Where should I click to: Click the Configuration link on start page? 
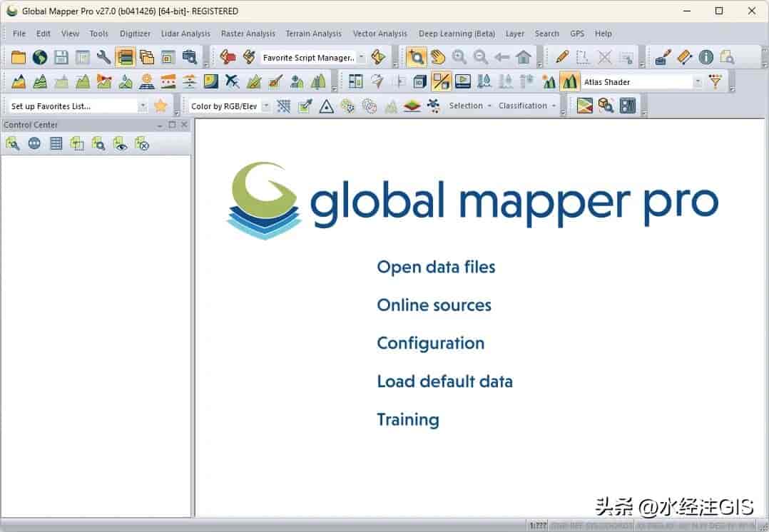[x=431, y=343]
